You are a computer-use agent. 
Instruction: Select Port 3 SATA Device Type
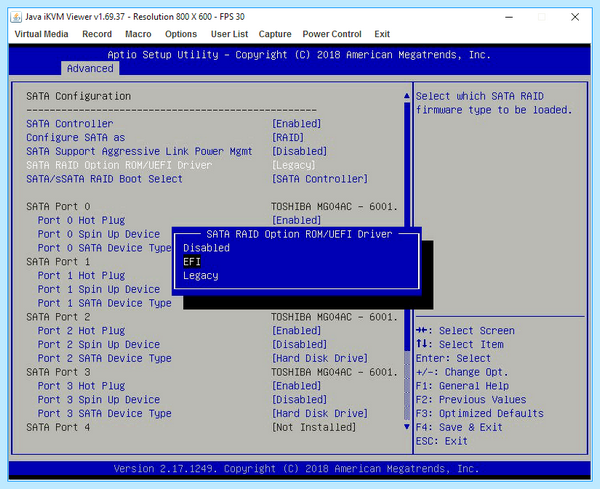click(104, 413)
